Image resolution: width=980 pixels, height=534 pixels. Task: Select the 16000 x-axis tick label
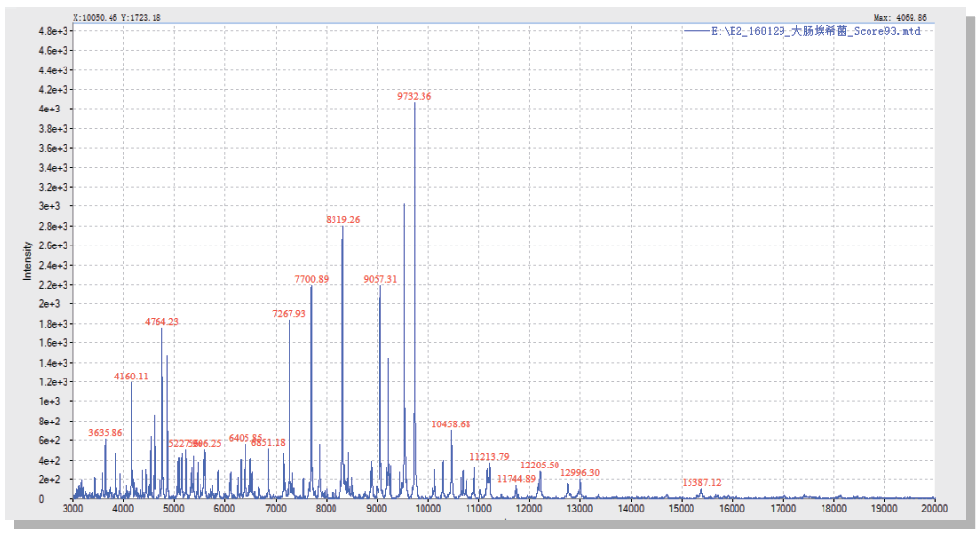(732, 509)
